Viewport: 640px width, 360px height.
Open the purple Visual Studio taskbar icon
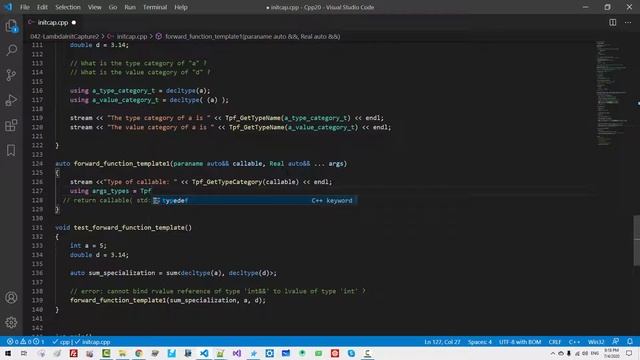pyautogui.click(x=237, y=353)
